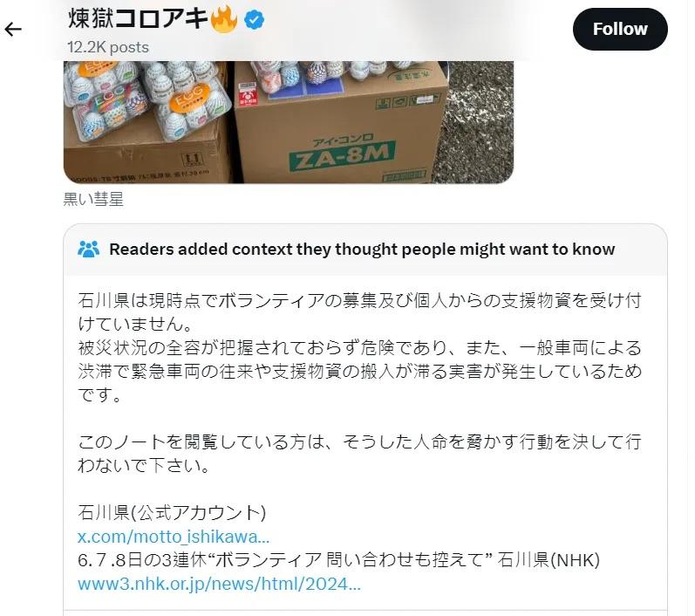The height and width of the screenshot is (616, 695).
Task: Open the www3.nhk.or.jp news link
Action: coord(219,584)
